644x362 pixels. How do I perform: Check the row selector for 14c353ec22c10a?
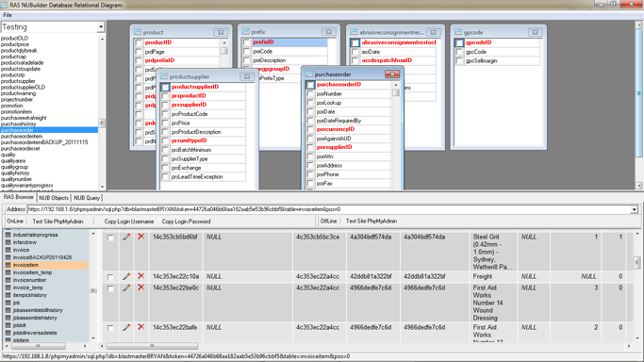pos(110,277)
